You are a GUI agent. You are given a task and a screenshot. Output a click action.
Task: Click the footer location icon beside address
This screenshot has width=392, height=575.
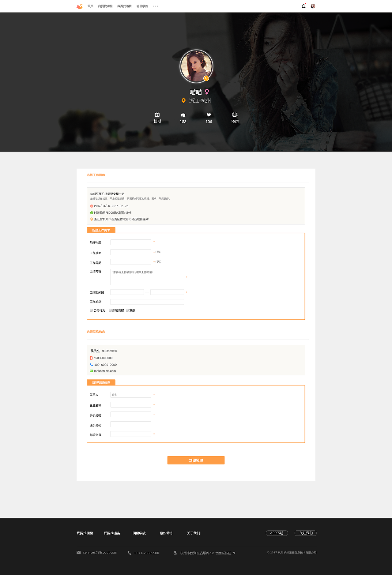(x=175, y=553)
